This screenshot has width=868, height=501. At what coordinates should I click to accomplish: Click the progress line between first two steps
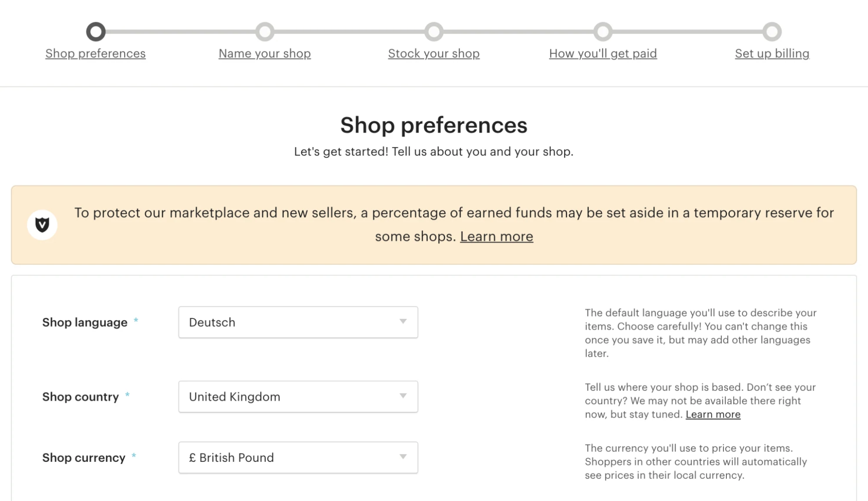coord(180,32)
